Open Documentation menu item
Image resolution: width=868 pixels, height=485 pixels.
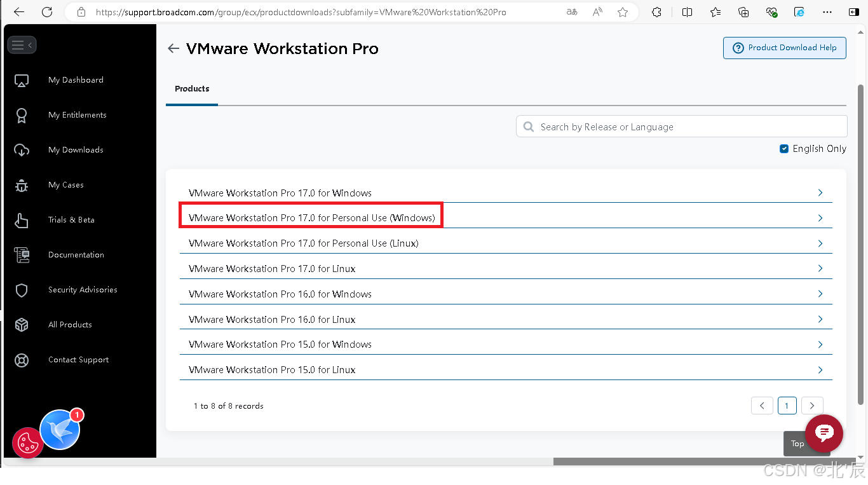[x=76, y=255]
